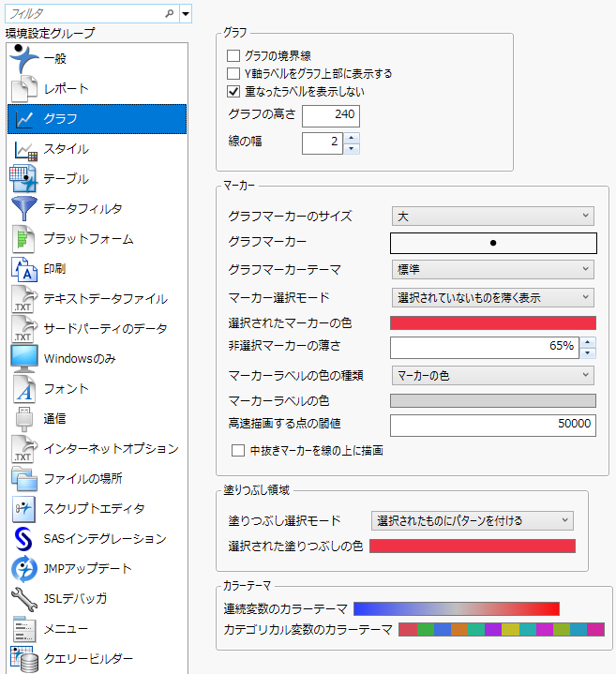Image resolution: width=616 pixels, height=674 pixels.
Task: Change 選択された塗りつぶしの色 swatch
Action: click(x=473, y=546)
